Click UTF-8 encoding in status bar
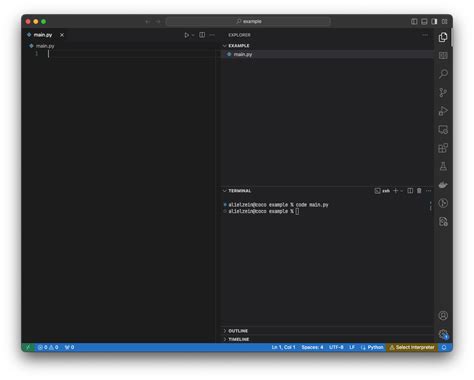The image size is (474, 380). click(x=336, y=347)
